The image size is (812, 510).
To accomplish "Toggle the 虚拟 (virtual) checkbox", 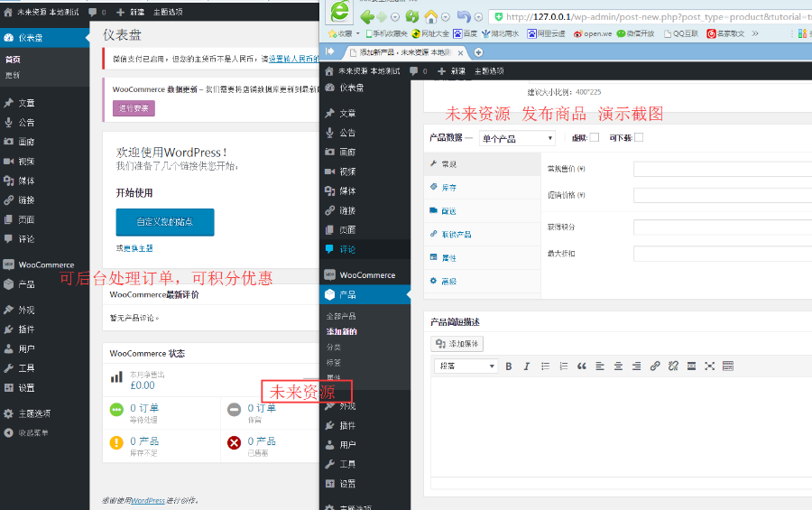I will (595, 137).
